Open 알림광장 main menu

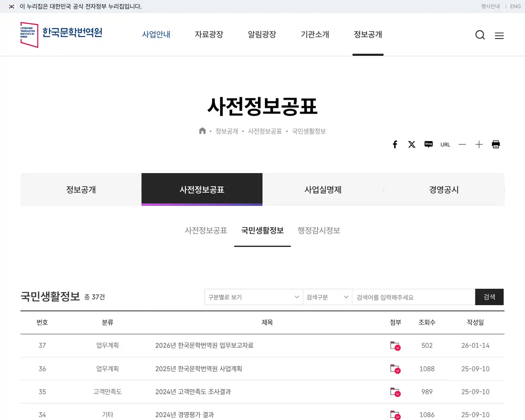tap(262, 34)
